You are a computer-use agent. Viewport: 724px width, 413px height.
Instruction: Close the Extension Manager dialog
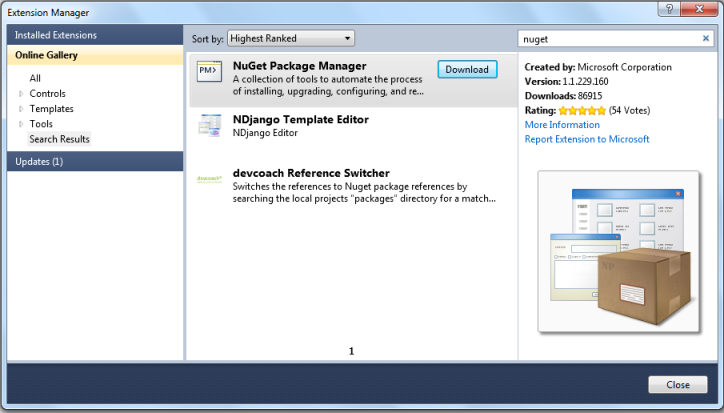677,385
